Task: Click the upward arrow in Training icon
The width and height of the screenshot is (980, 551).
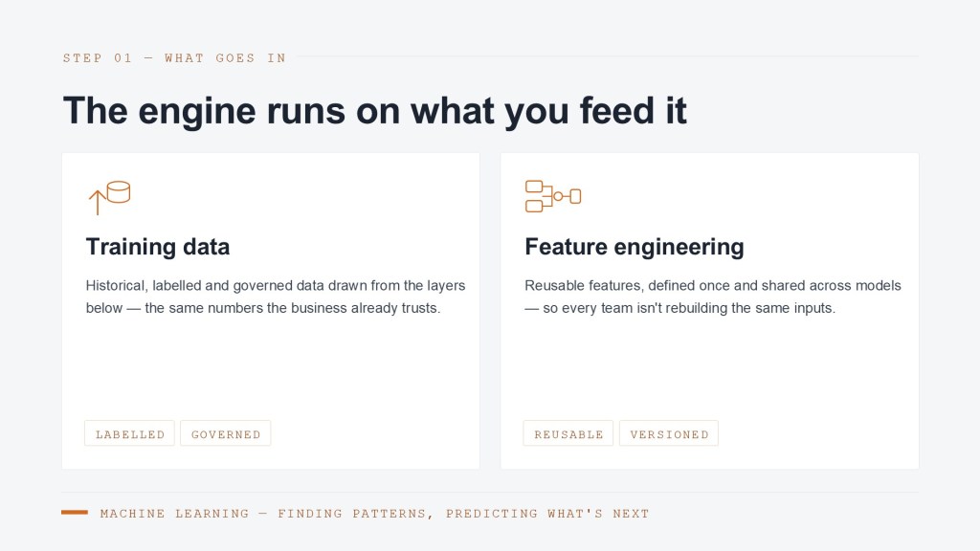Action: [x=97, y=203]
